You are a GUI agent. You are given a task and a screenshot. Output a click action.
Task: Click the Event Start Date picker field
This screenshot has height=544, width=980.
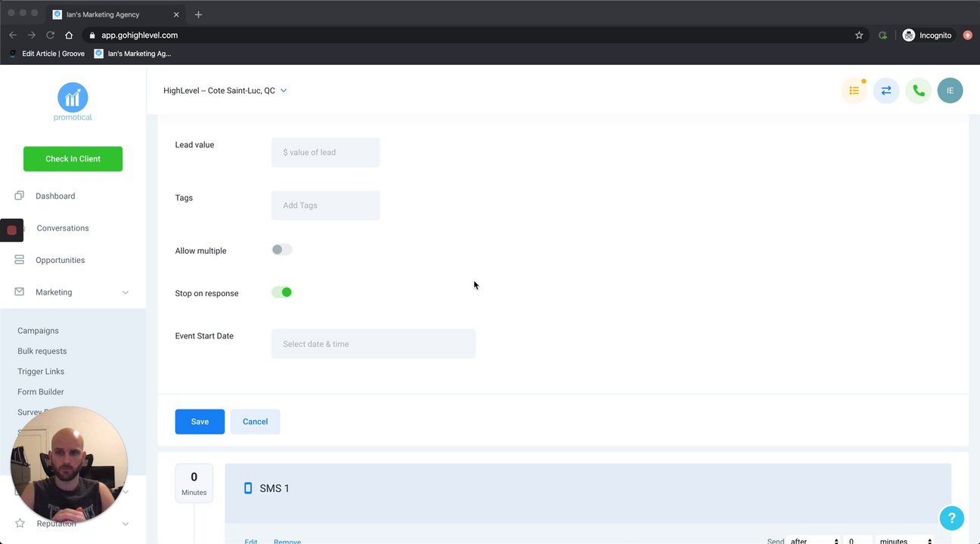[x=374, y=344]
